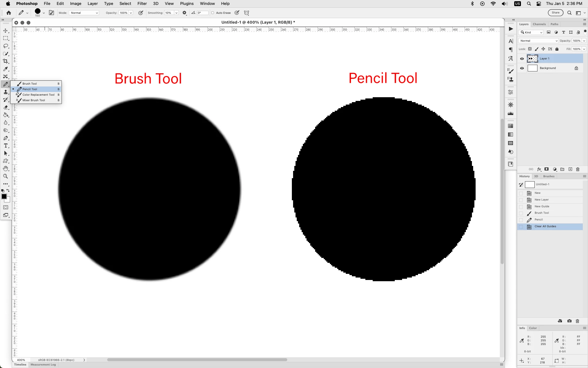Image resolution: width=588 pixels, height=368 pixels.
Task: Switch to the Channels tab
Action: coord(539,24)
